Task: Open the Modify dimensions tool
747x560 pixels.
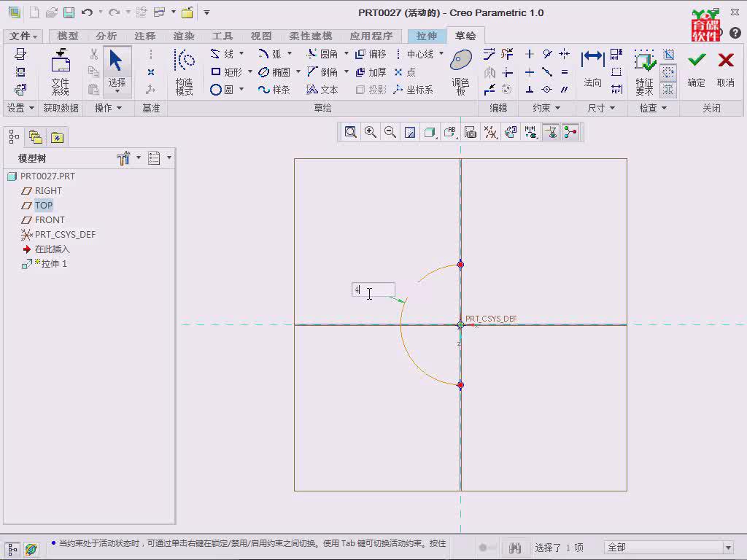Action: click(489, 54)
